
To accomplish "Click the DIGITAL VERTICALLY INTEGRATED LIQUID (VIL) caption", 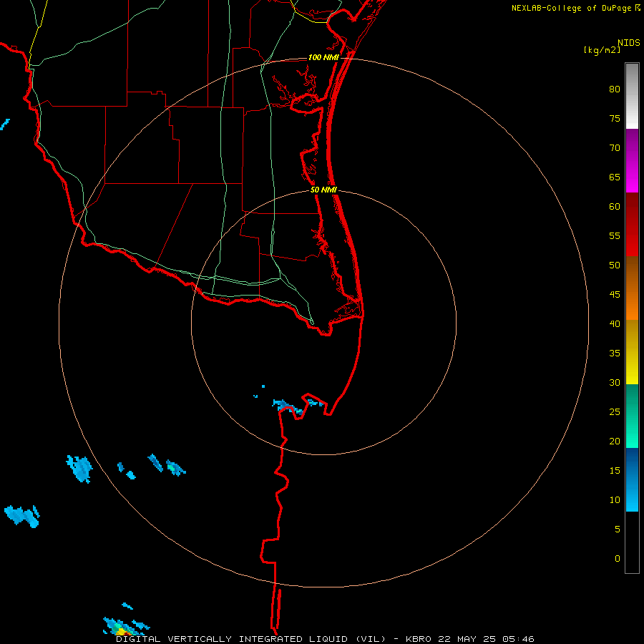I will click(251, 639).
